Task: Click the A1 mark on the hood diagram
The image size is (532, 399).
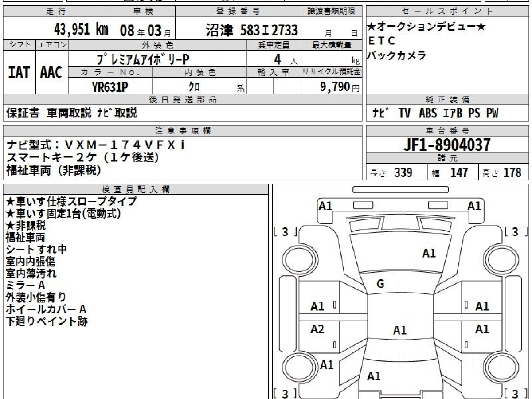Action: pyautogui.click(x=429, y=253)
